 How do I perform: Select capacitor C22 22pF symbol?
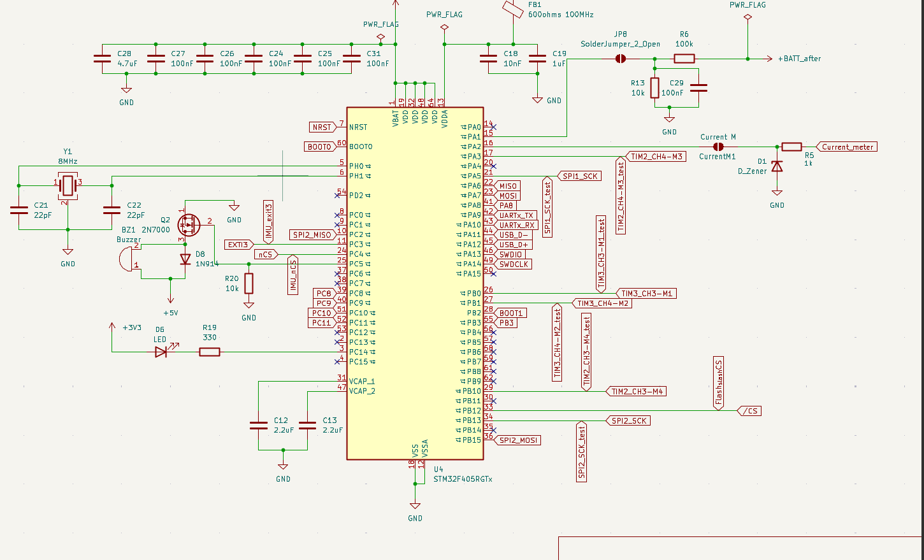[x=112, y=210]
